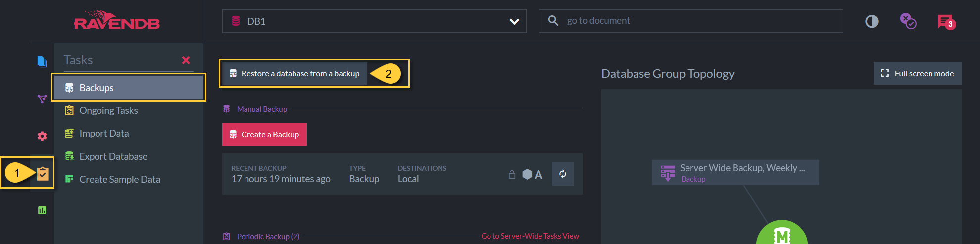Click the 'Local' destination value
The width and height of the screenshot is (980, 244).
pyautogui.click(x=408, y=179)
